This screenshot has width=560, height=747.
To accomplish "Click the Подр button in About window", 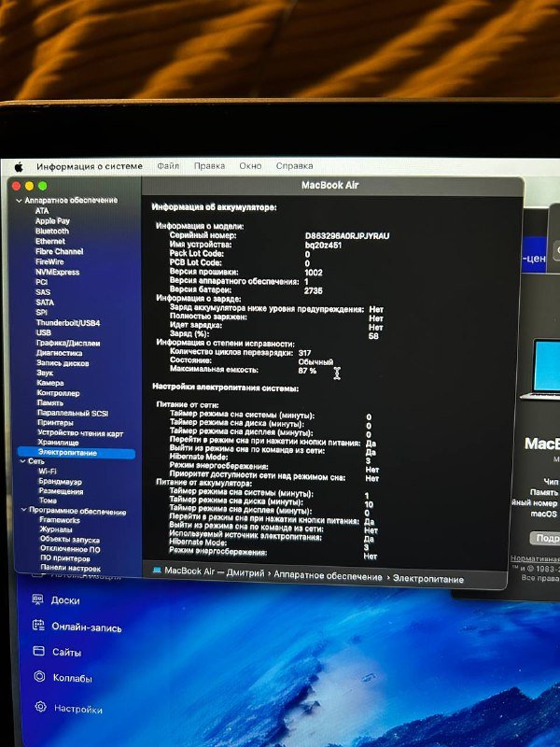I will coord(546,538).
